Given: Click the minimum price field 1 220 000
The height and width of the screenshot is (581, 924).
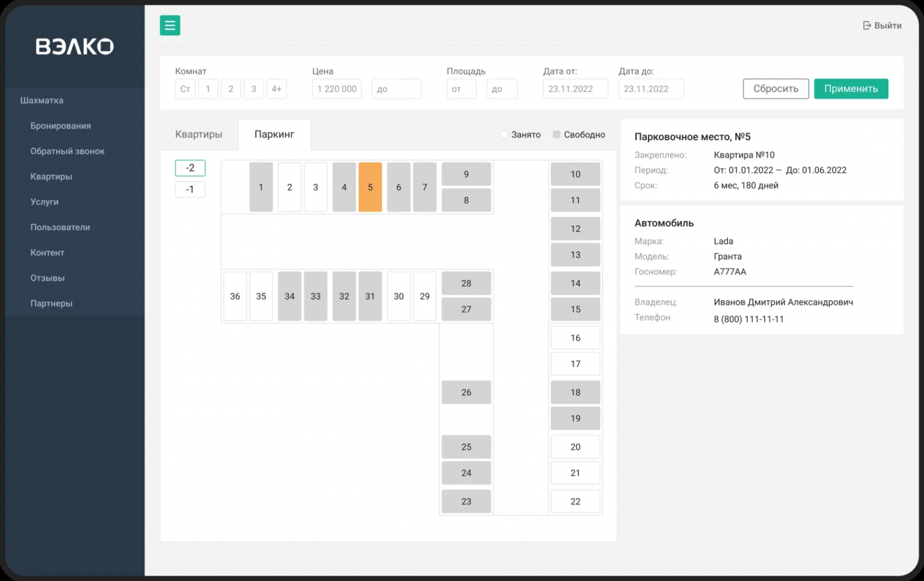Looking at the screenshot, I should click(337, 89).
